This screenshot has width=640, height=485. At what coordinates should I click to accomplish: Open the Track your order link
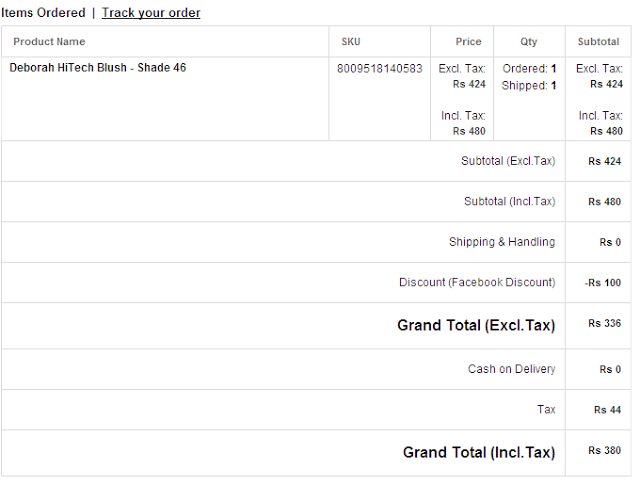[x=151, y=13]
